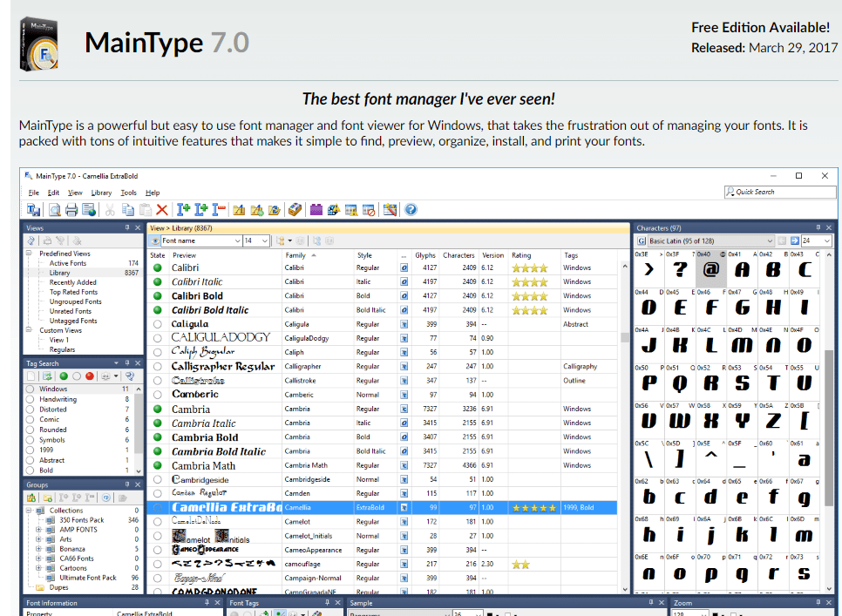Collapse the Custom Views tree node
This screenshot has width=842, height=616.
click(x=29, y=330)
